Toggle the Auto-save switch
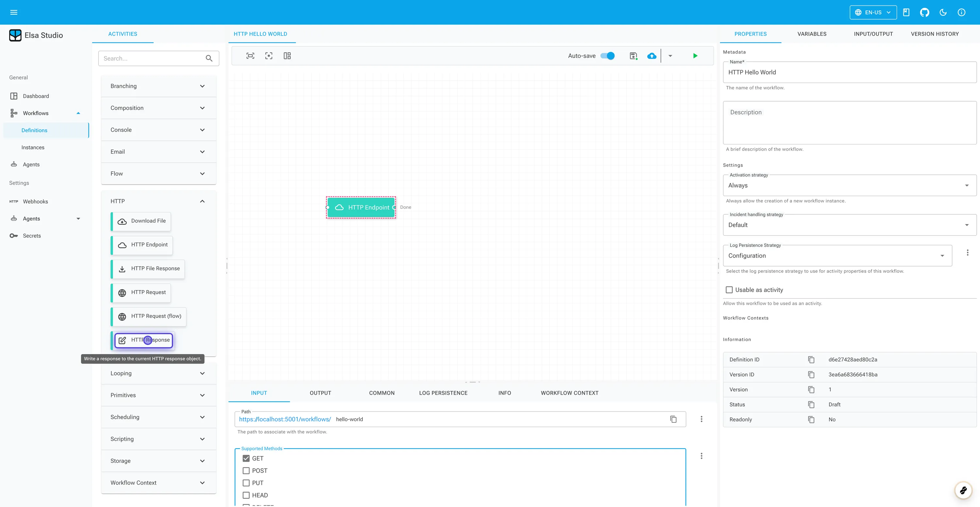 coord(608,56)
